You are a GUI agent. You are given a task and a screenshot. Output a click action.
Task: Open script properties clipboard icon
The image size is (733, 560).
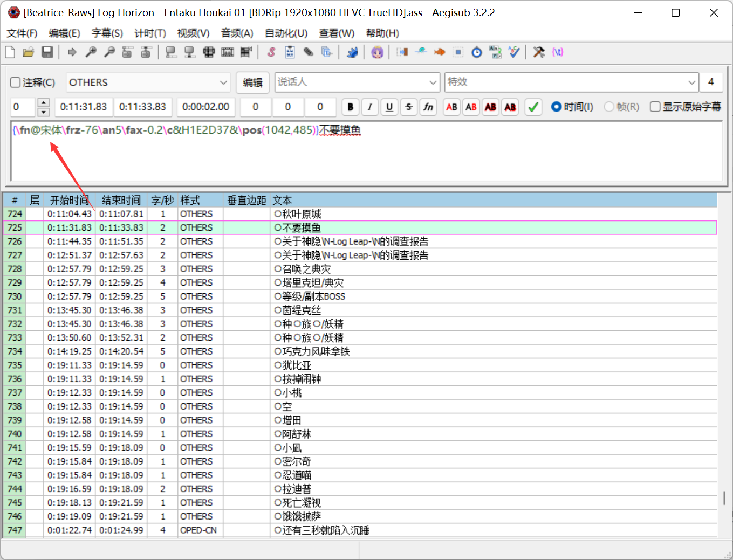(290, 52)
